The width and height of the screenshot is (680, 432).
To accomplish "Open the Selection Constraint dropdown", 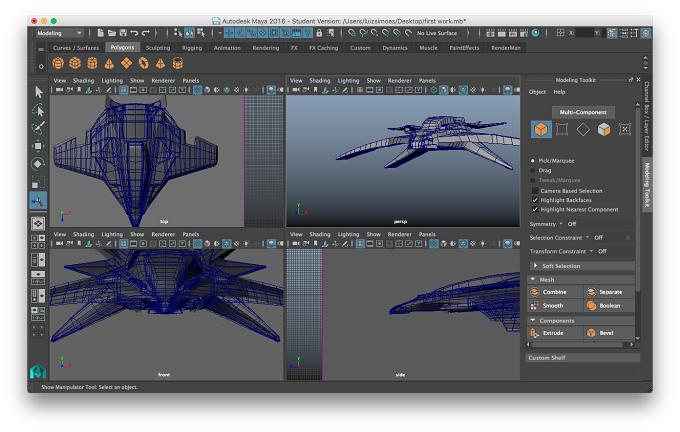I will pos(588,237).
